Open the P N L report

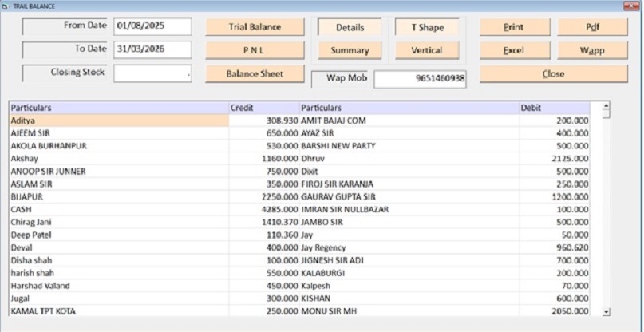(255, 50)
